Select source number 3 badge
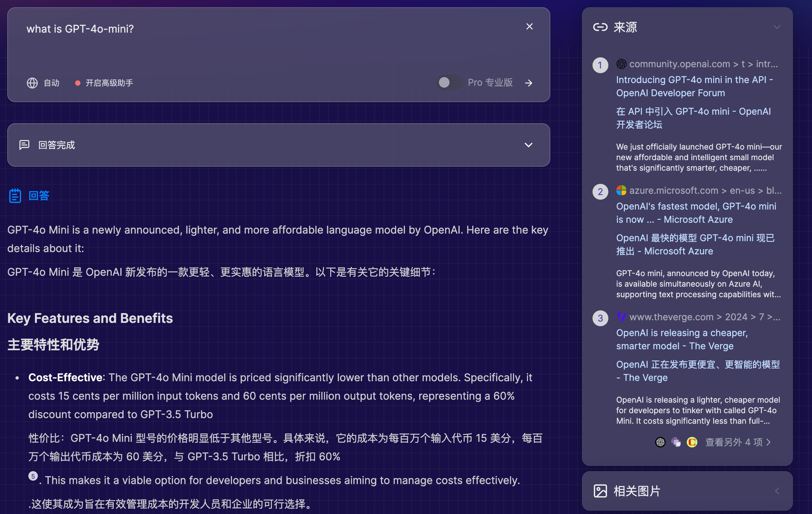Screen dimensions: 812x514 point(600,318)
